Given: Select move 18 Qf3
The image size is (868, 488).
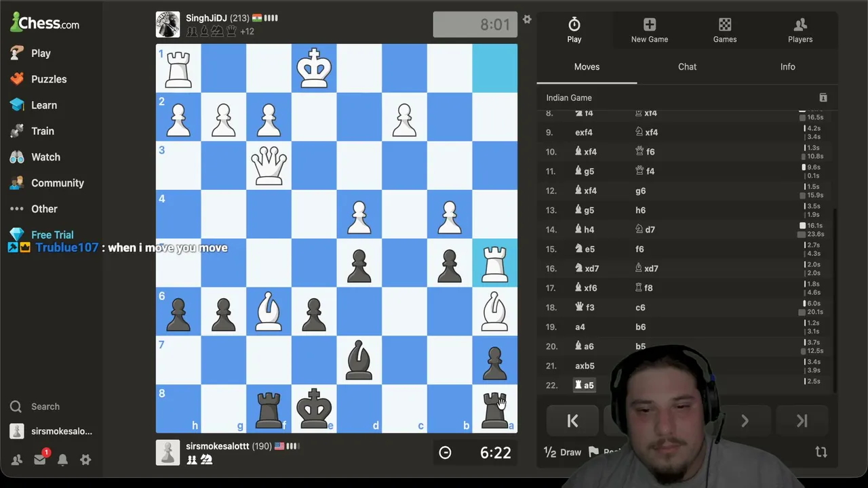Looking at the screenshot, I should (x=584, y=307).
